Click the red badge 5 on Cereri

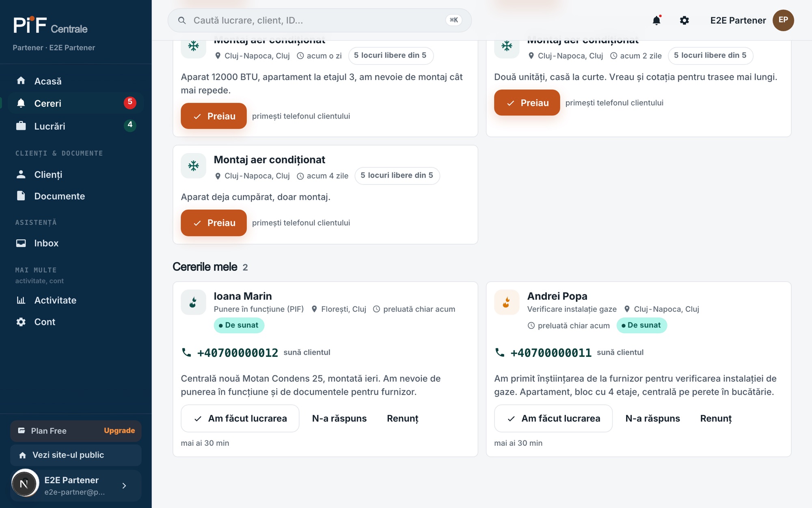[x=130, y=102]
